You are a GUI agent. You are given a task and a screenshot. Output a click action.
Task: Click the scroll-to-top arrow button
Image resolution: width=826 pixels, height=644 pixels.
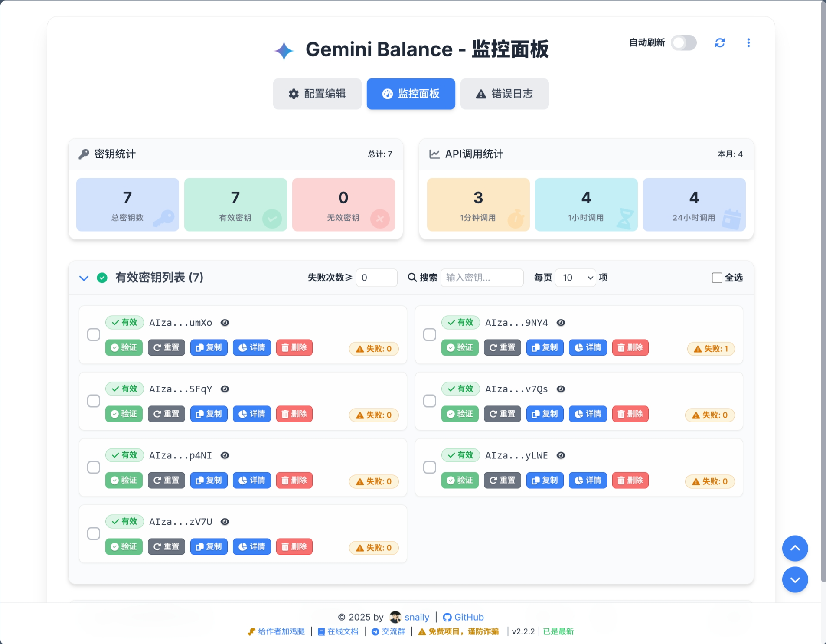coord(795,548)
